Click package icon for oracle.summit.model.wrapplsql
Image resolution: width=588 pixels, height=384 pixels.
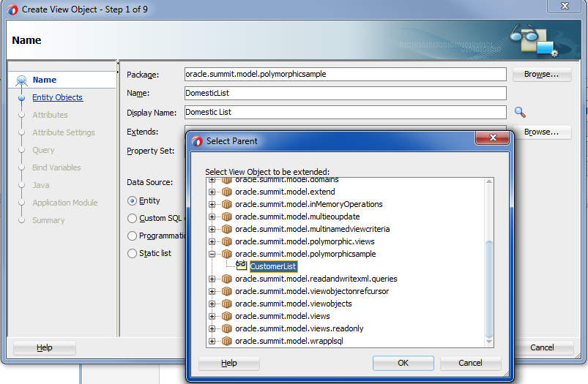click(x=226, y=341)
